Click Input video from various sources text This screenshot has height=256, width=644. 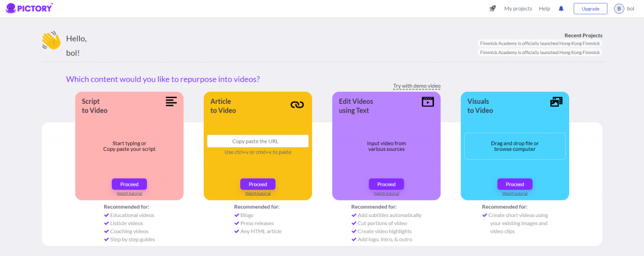tap(387, 147)
